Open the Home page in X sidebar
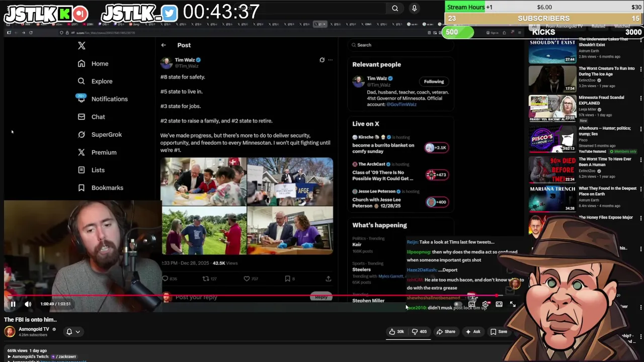The height and width of the screenshot is (362, 644). click(93, 63)
